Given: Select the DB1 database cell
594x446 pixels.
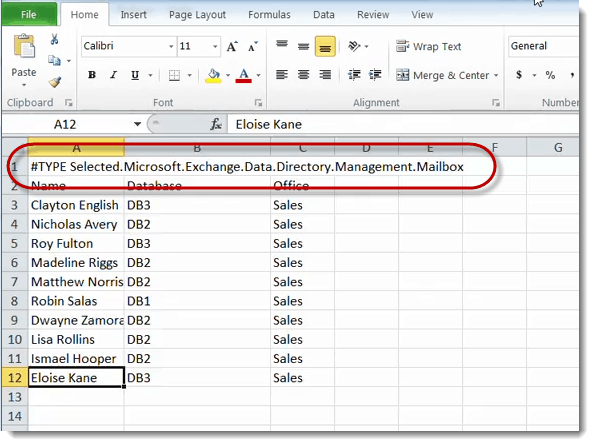Looking at the screenshot, I should [197, 301].
